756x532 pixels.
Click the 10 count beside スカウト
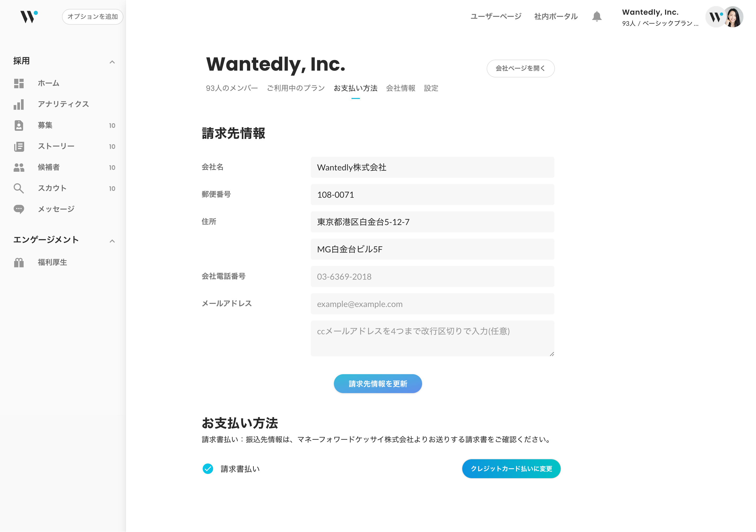[112, 189]
